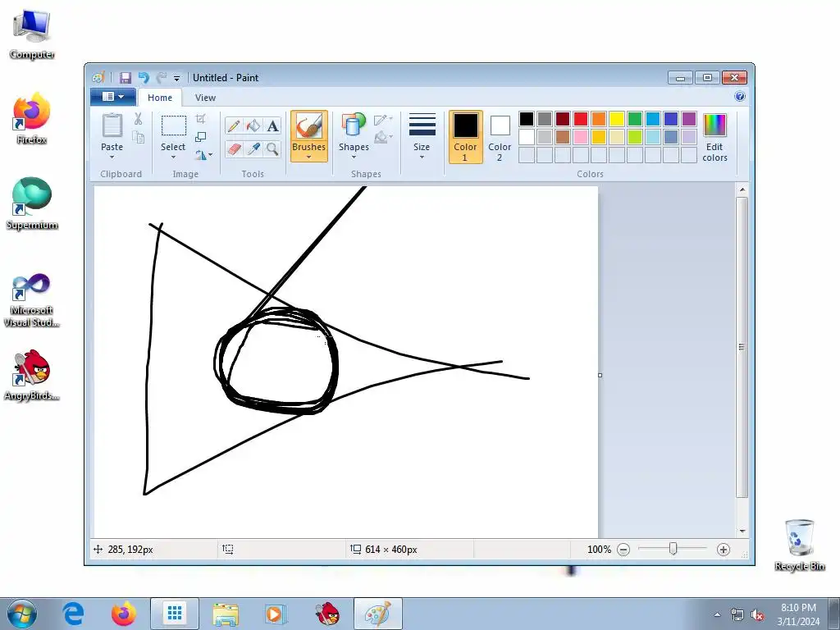Activate Color 2 background selector

pyautogui.click(x=500, y=137)
